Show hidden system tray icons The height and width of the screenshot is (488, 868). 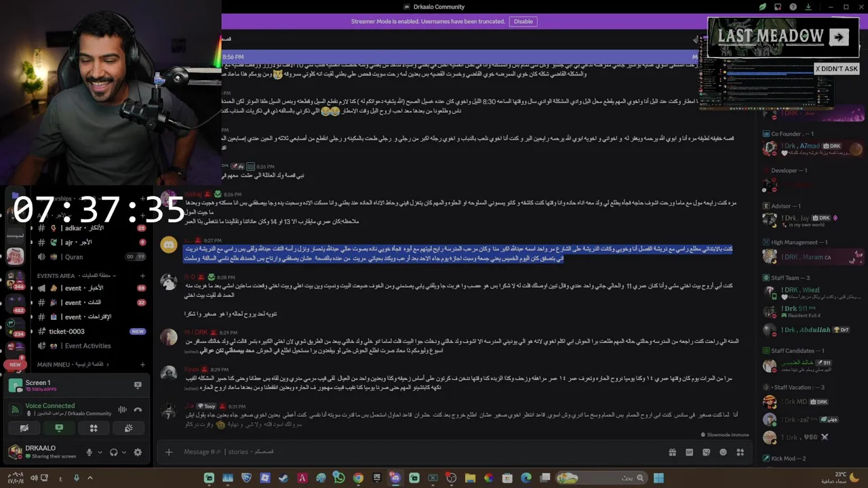tap(90, 478)
